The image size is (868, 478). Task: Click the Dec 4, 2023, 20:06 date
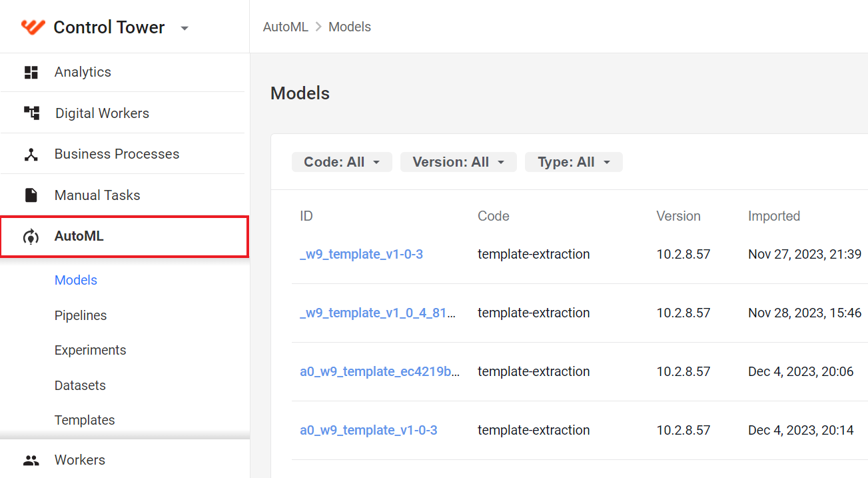pos(801,371)
